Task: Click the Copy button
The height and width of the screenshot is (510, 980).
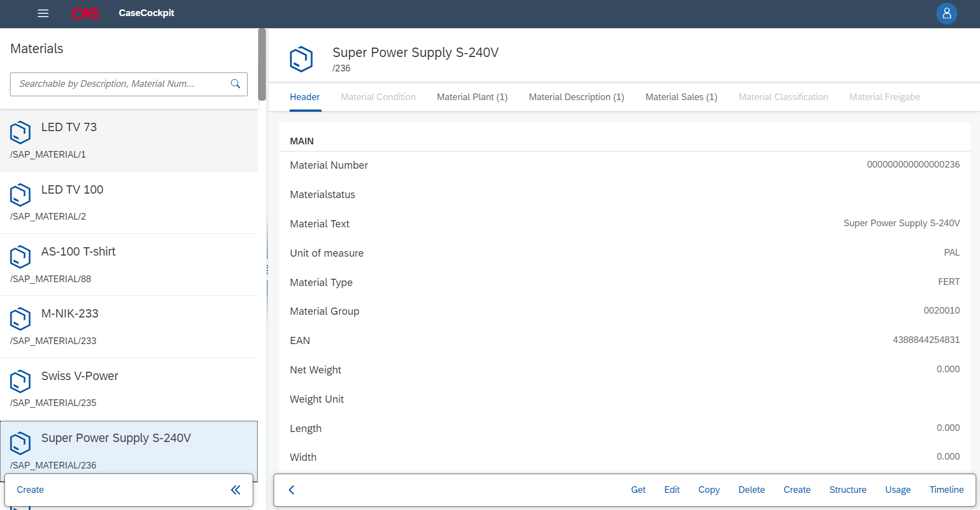Action: click(709, 490)
